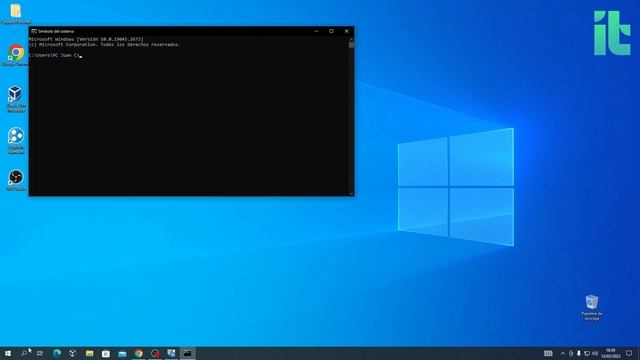Select the VirtualBox desktop shortcut

coord(16,99)
